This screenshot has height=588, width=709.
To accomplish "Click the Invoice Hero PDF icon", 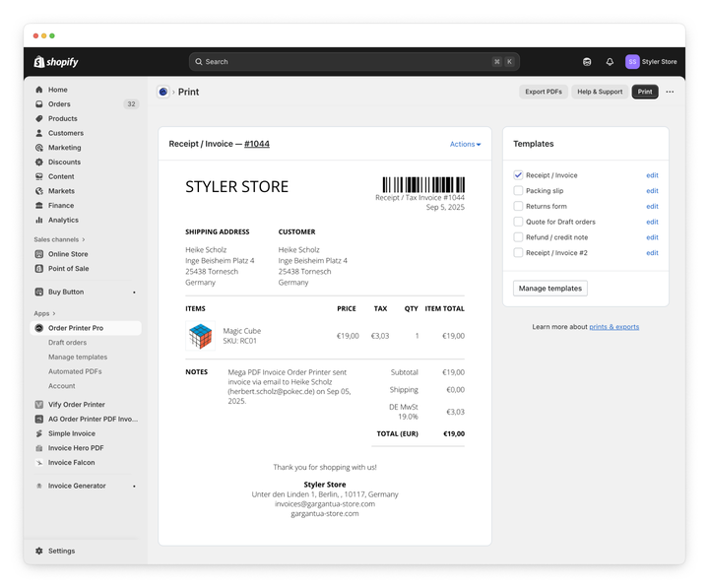I will click(x=39, y=448).
